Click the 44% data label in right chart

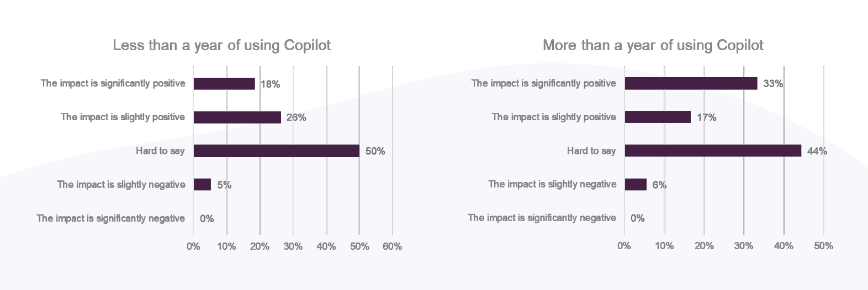(817, 151)
